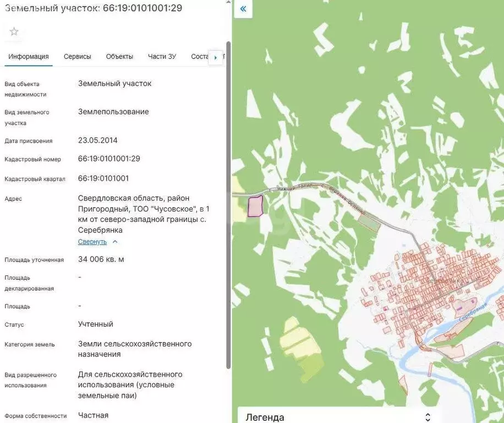Select the Объекты tab
This screenshot has width=504, height=423.
coord(119,57)
